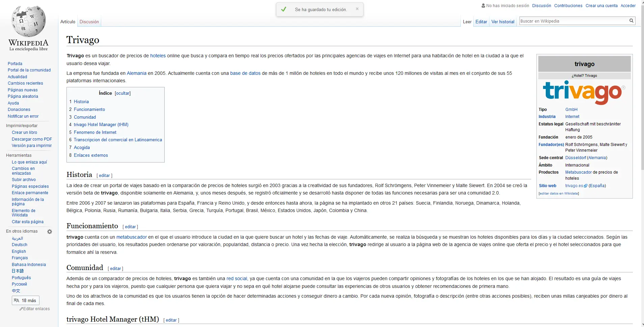Open the 'base de datos' link
This screenshot has width=644, height=327.
[x=245, y=73]
